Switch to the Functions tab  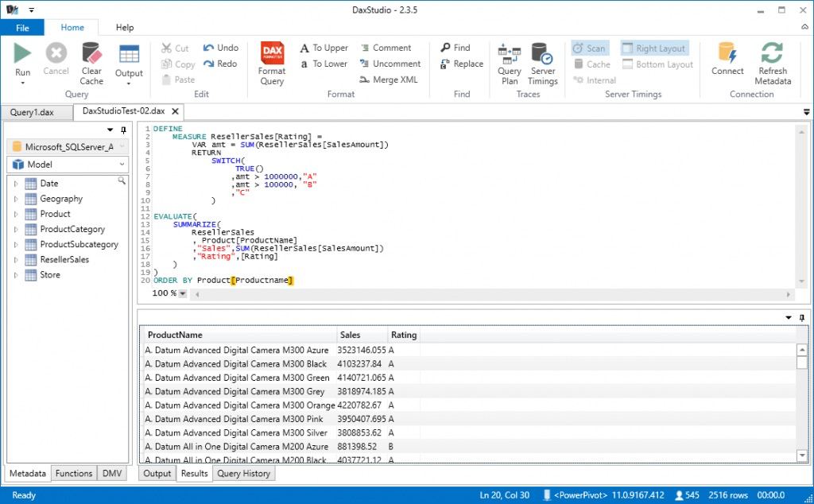(x=74, y=473)
